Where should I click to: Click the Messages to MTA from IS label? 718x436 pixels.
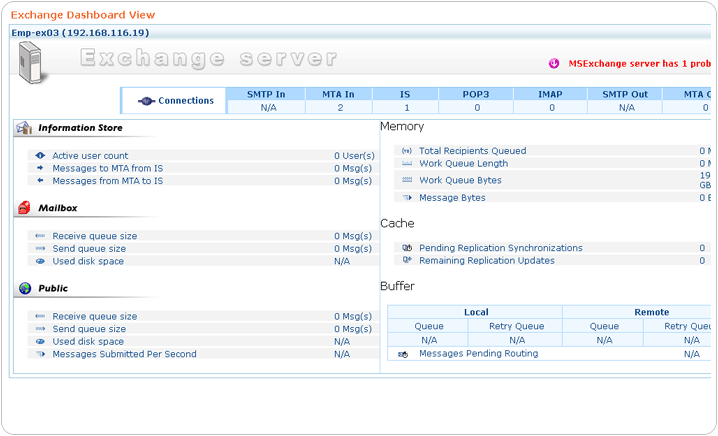[108, 168]
